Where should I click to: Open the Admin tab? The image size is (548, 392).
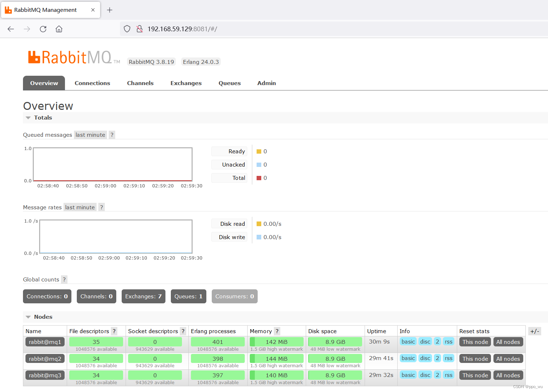tap(267, 83)
